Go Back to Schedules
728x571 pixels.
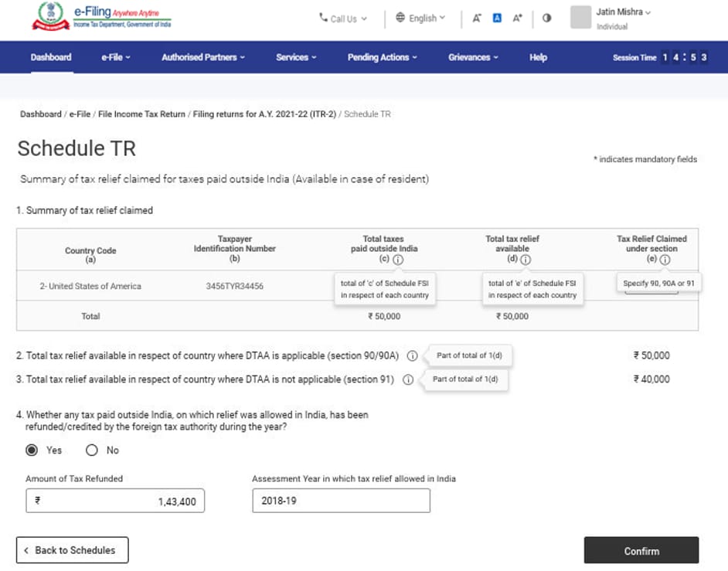pos(72,550)
